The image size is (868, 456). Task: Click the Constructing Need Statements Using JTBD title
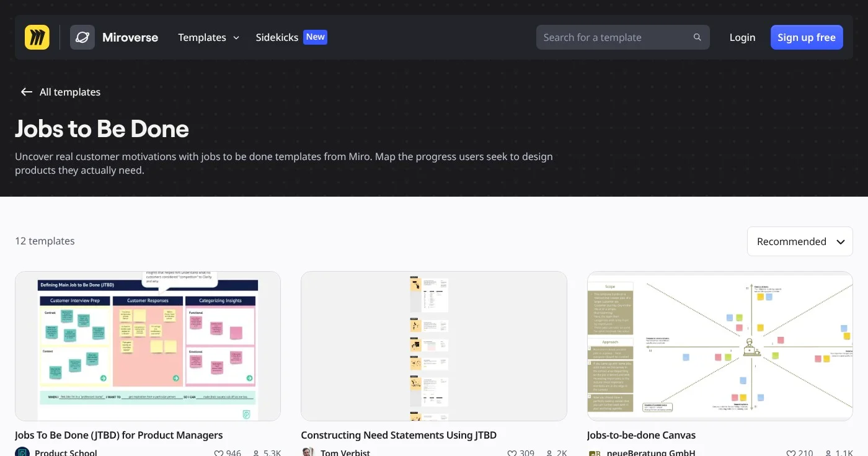click(399, 435)
